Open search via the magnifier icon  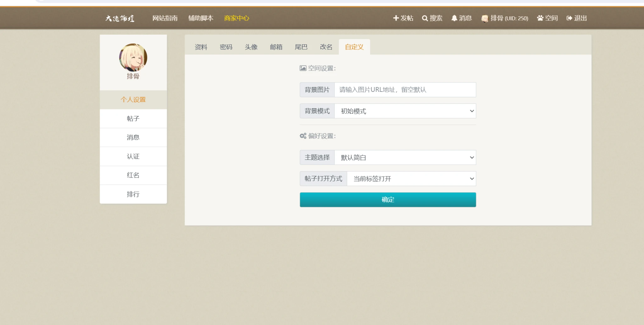[425, 18]
